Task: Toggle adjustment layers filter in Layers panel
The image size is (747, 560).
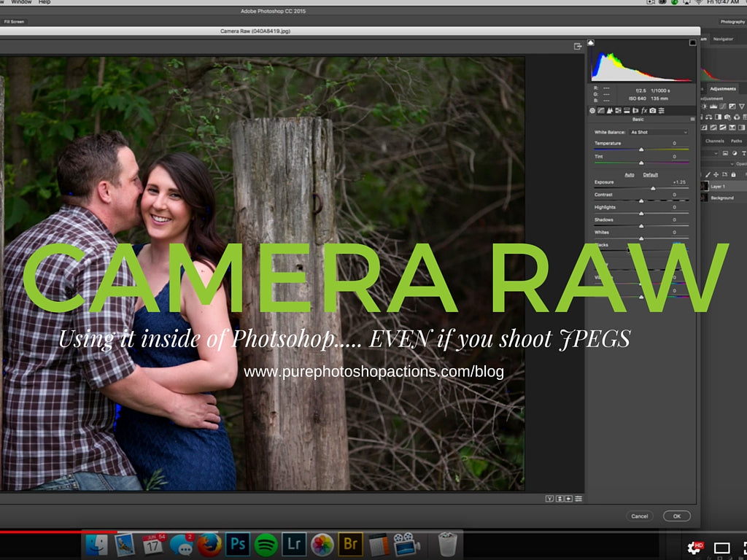Action: coord(735,153)
